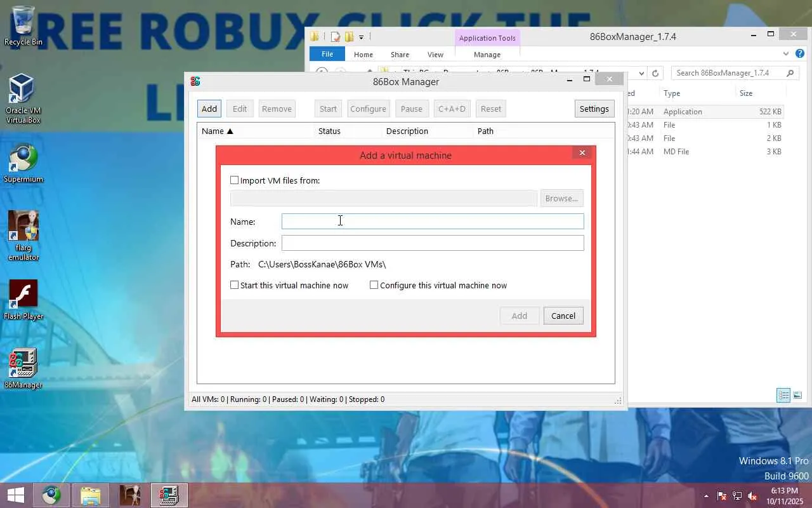Click the 86Box Manager taskbar icon
The image size is (812, 508).
(169, 495)
